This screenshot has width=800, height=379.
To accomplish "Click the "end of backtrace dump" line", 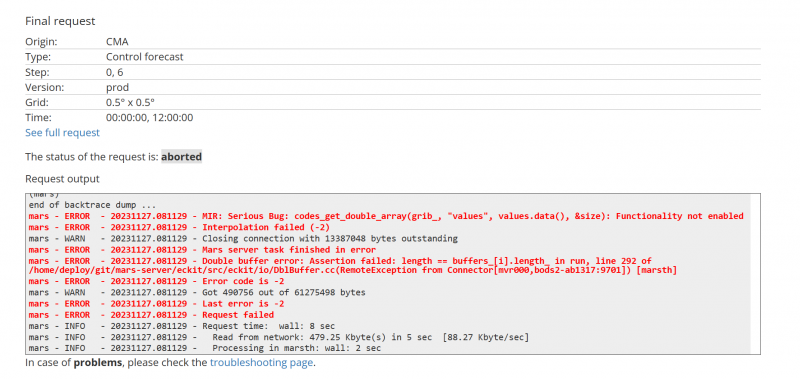I will [x=92, y=205].
